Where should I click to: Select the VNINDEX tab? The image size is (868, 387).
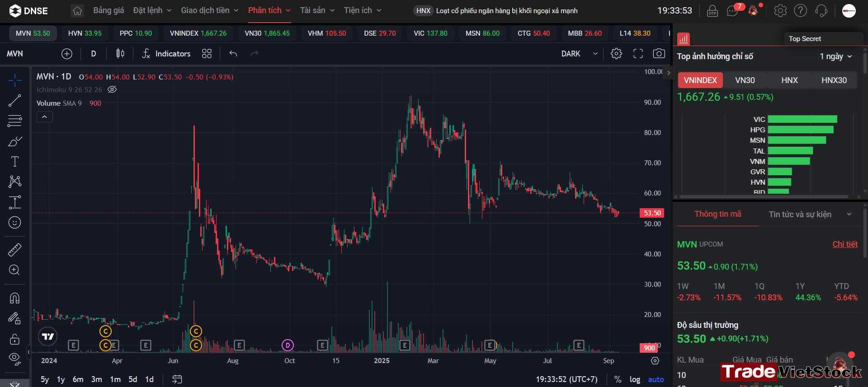coord(700,80)
